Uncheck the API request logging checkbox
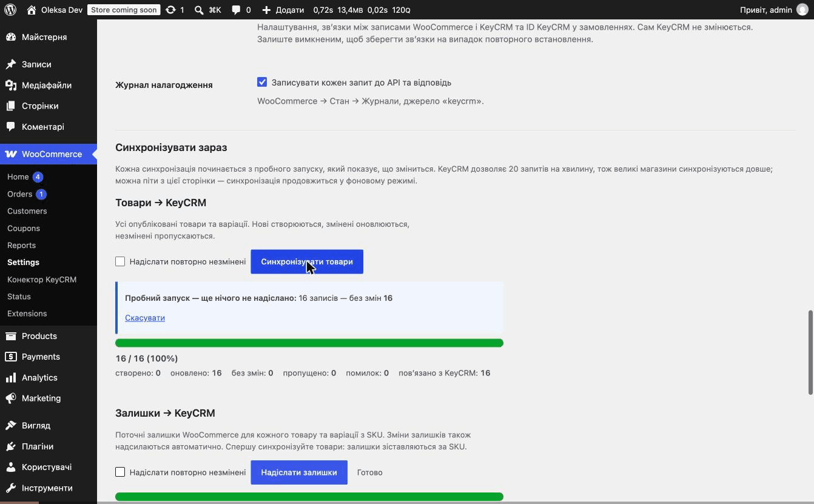The image size is (814, 504). (262, 82)
